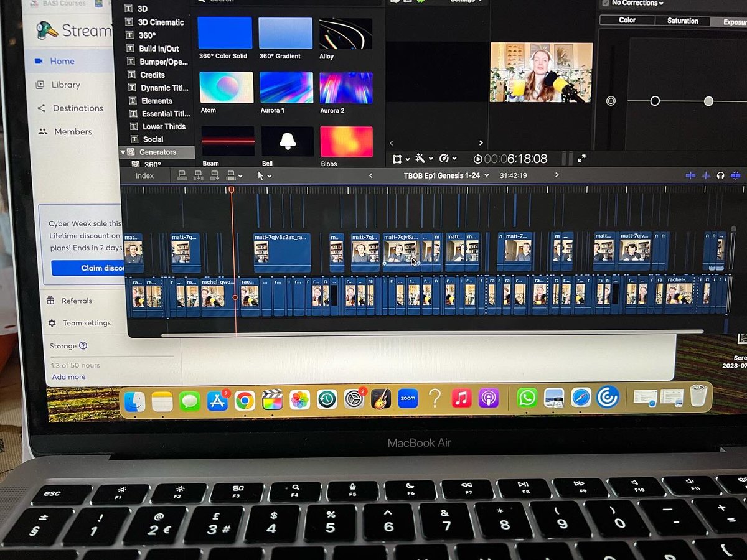747x560 pixels.
Task: Click the timeline horizontal scrollbar
Action: 432,333
